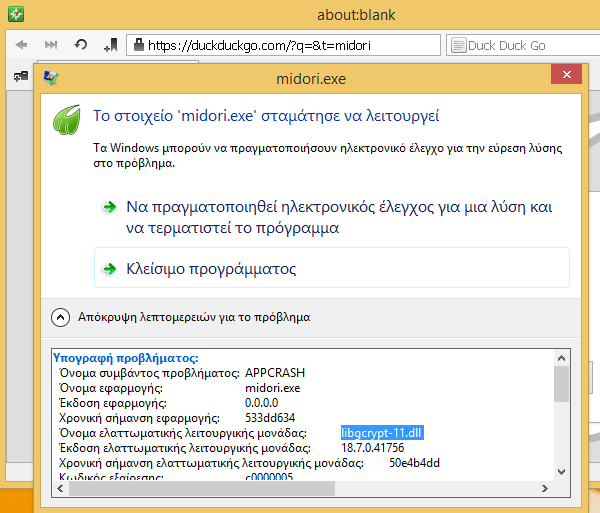This screenshot has height=513, width=600.
Task: Click the details box scroll down arrow
Action: pyautogui.click(x=561, y=472)
